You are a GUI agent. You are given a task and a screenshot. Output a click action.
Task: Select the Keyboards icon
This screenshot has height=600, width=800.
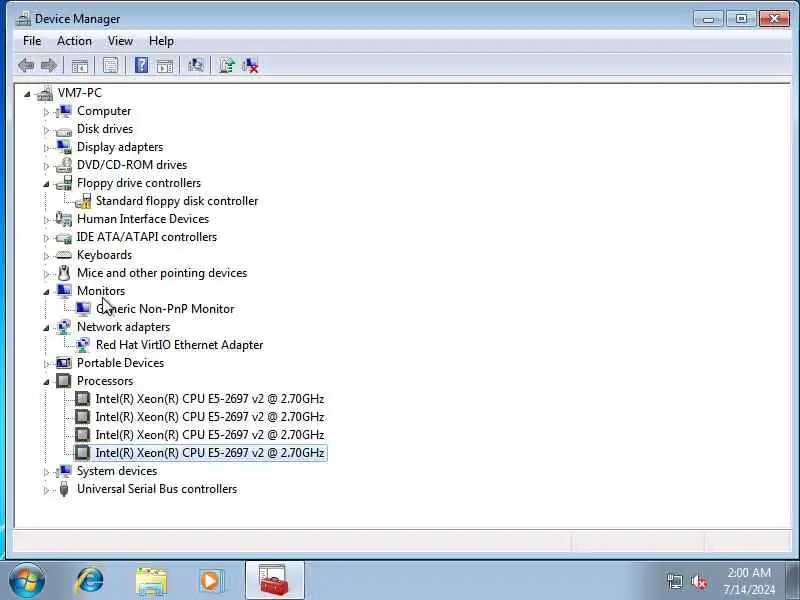point(64,255)
